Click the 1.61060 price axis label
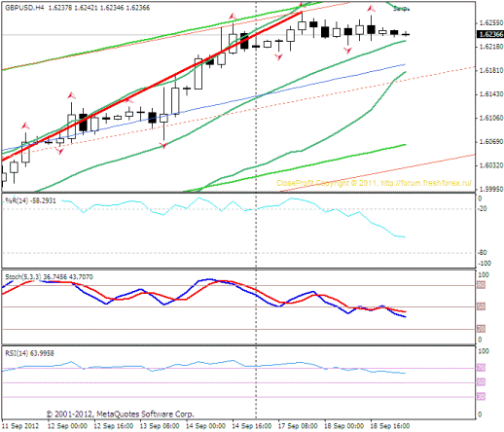Image resolution: width=504 pixels, height=432 pixels. pos(491,118)
